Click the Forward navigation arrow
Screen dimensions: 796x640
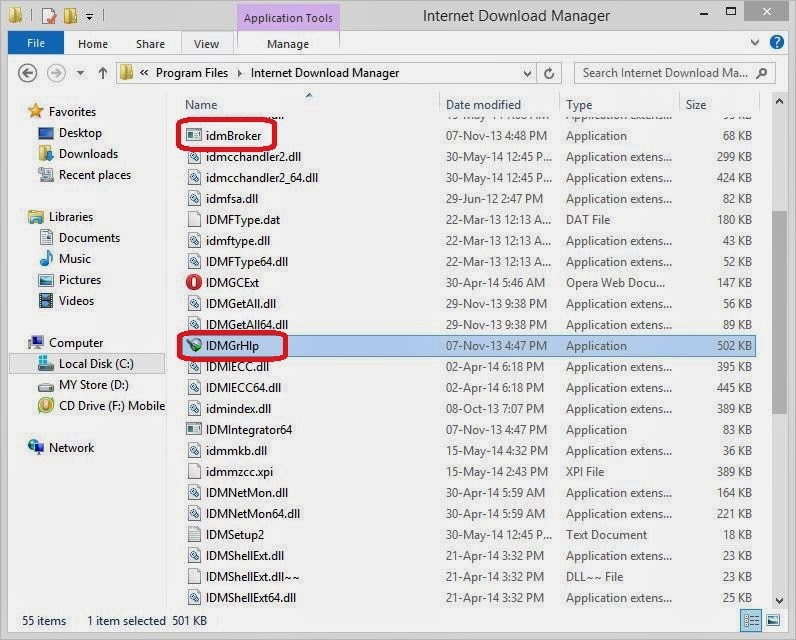tap(56, 73)
